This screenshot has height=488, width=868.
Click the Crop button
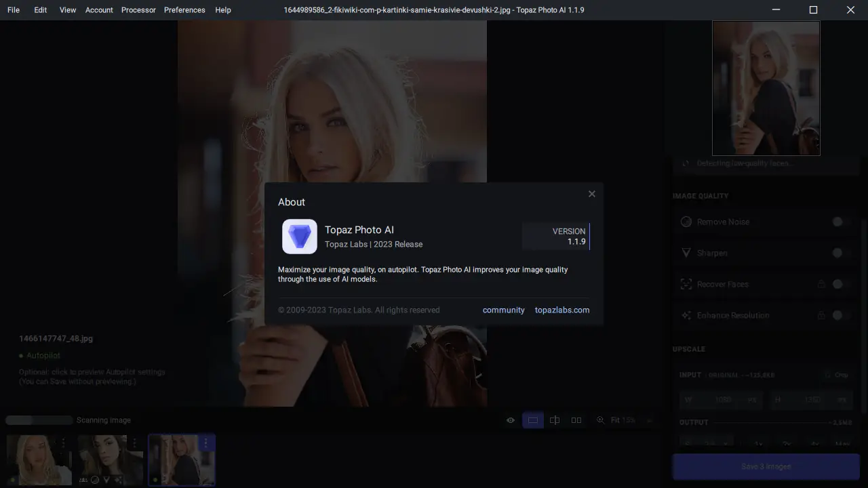(836, 375)
